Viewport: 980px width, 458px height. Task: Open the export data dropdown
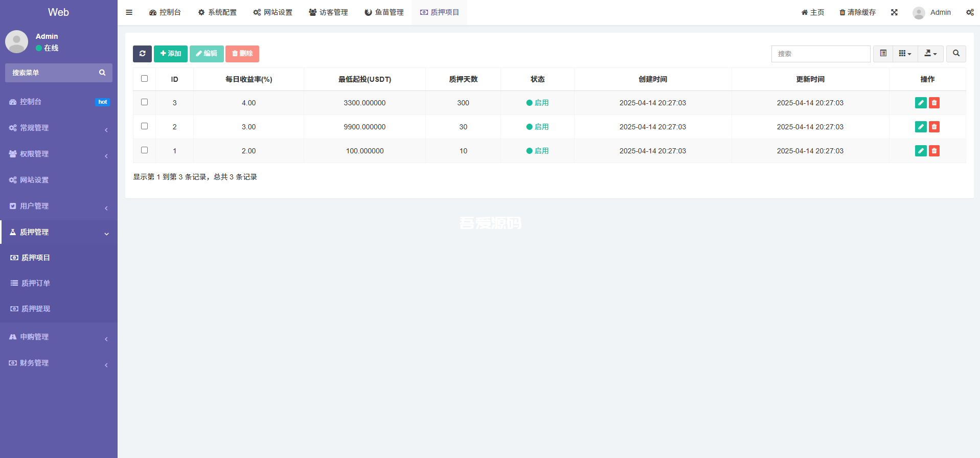click(x=930, y=54)
